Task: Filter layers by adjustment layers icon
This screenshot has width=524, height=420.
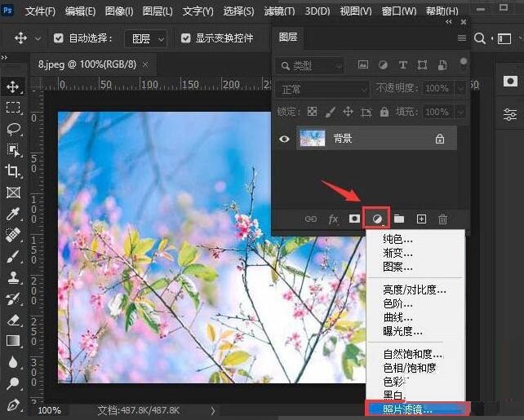Action: coord(383,64)
